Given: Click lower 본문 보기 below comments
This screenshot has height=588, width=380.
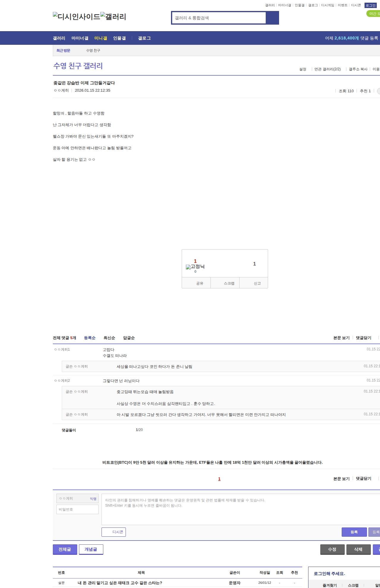Looking at the screenshot, I should point(341,479).
